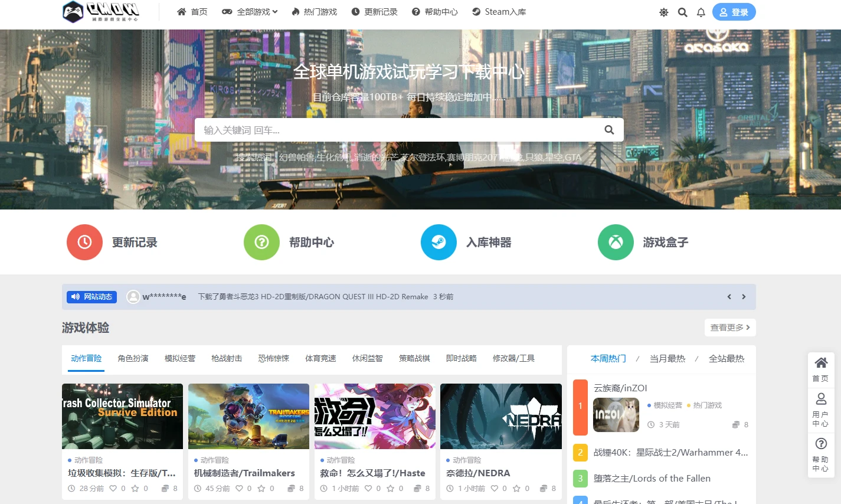Viewport: 841px width, 504px height.
Task: Show previous site activity with left arrow
Action: coord(729,297)
